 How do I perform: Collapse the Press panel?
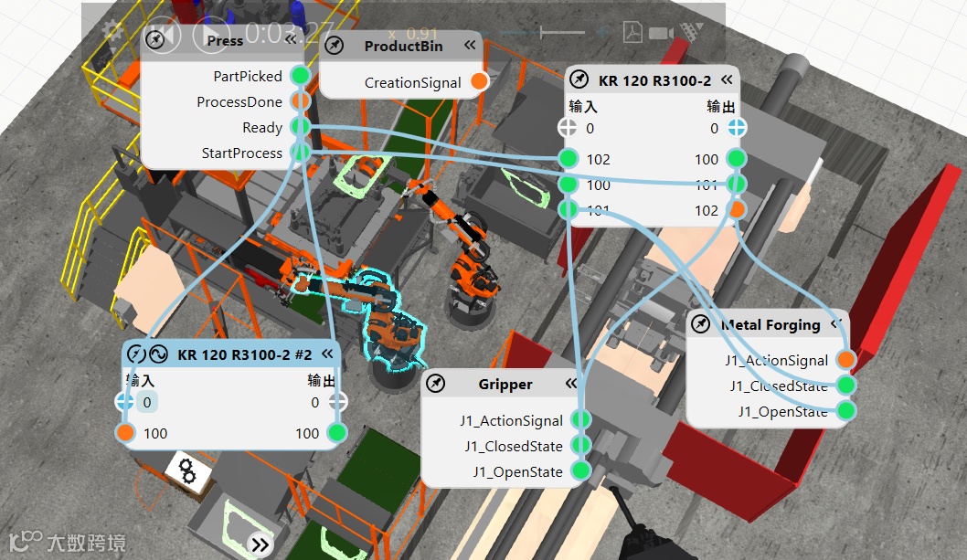pos(291,39)
